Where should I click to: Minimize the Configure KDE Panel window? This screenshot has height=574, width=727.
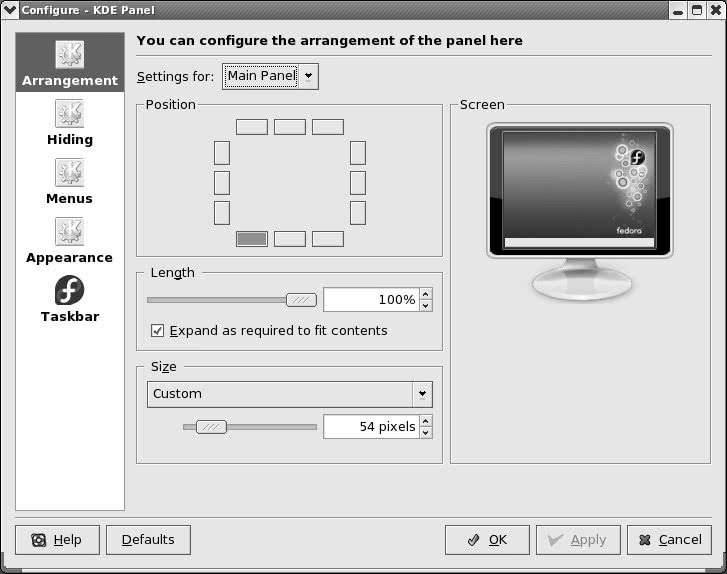(x=678, y=10)
